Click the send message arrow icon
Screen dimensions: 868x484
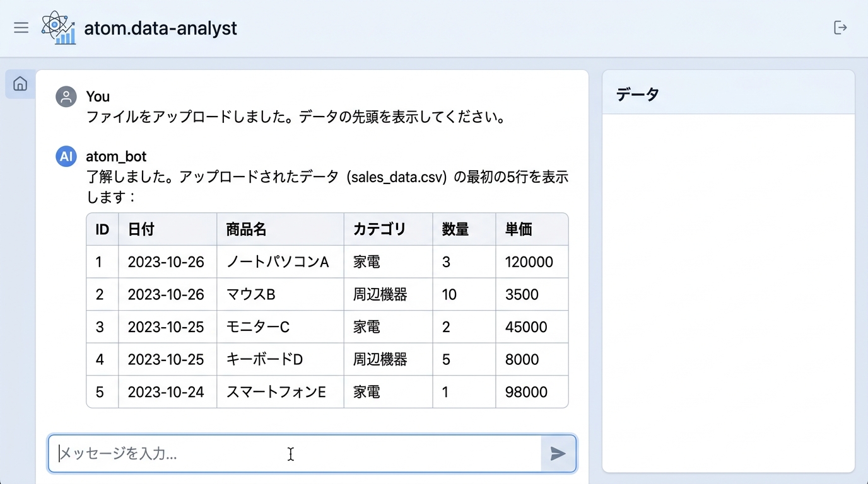point(558,454)
